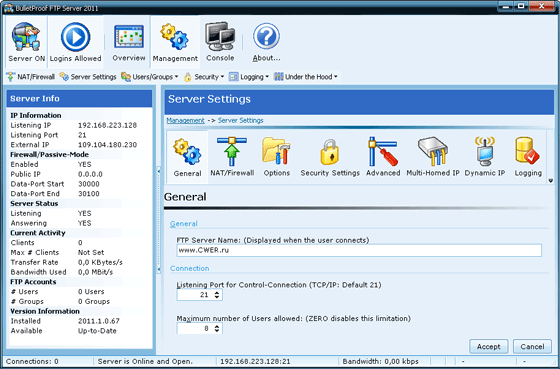Click the Data-Port End value 30100

tap(89, 194)
